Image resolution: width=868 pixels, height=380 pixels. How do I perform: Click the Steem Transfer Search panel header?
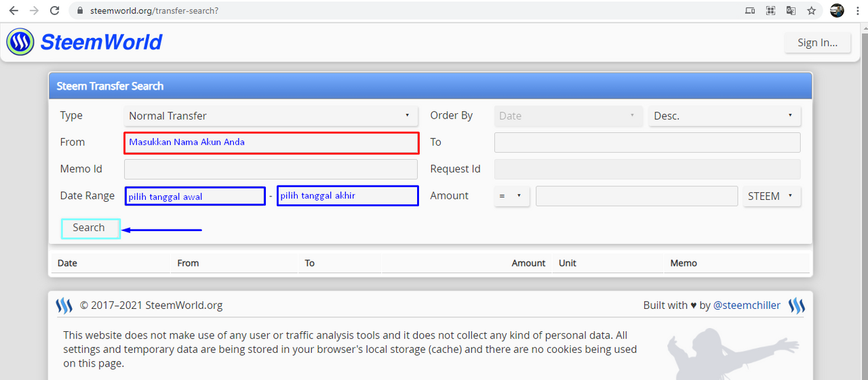click(x=430, y=86)
